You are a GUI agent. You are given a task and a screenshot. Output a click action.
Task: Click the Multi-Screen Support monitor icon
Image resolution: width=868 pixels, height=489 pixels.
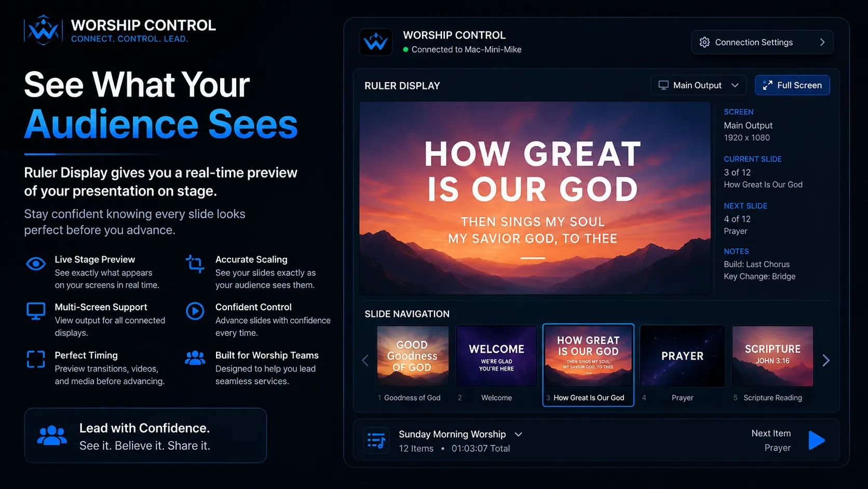pyautogui.click(x=36, y=311)
